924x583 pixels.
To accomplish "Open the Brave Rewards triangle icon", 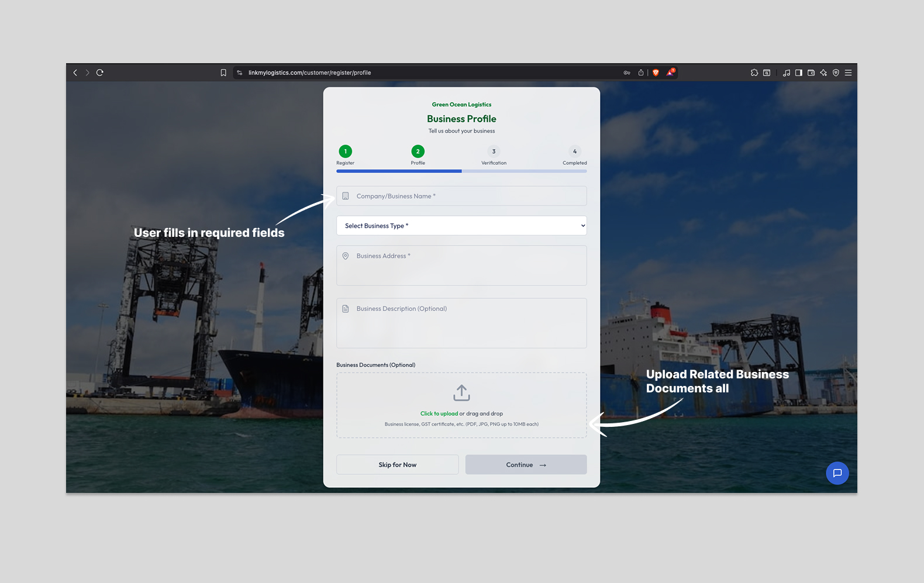I will (670, 73).
